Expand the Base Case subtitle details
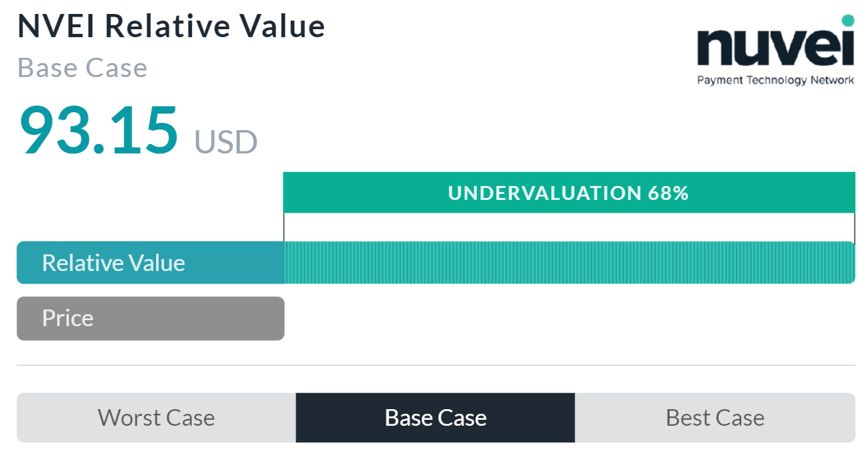Screen dimensions: 868x453 click(81, 67)
